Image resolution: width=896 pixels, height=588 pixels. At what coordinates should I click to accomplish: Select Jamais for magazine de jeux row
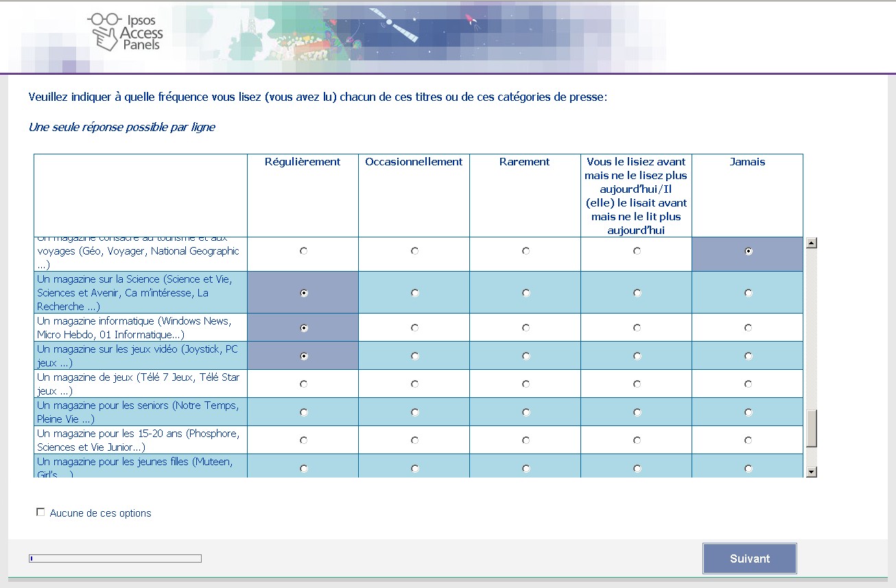tap(748, 384)
